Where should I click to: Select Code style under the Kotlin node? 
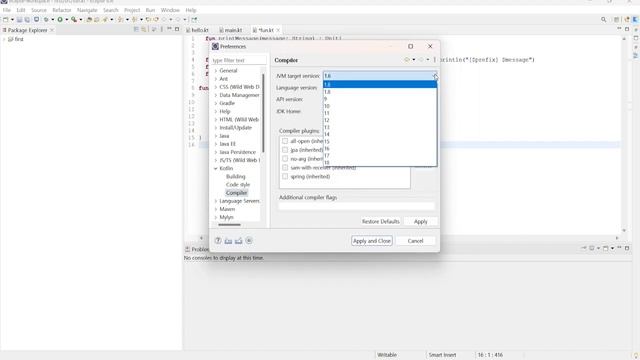coord(238,185)
